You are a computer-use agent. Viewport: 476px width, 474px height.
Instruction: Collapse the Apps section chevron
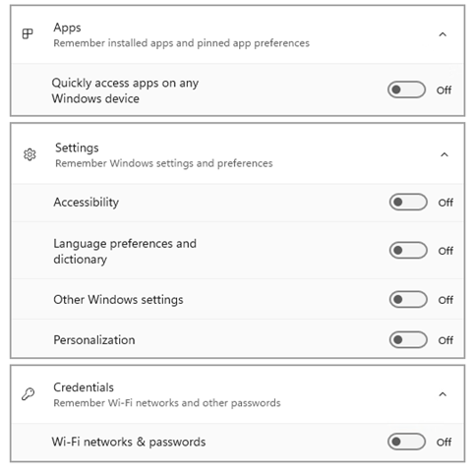(x=443, y=34)
